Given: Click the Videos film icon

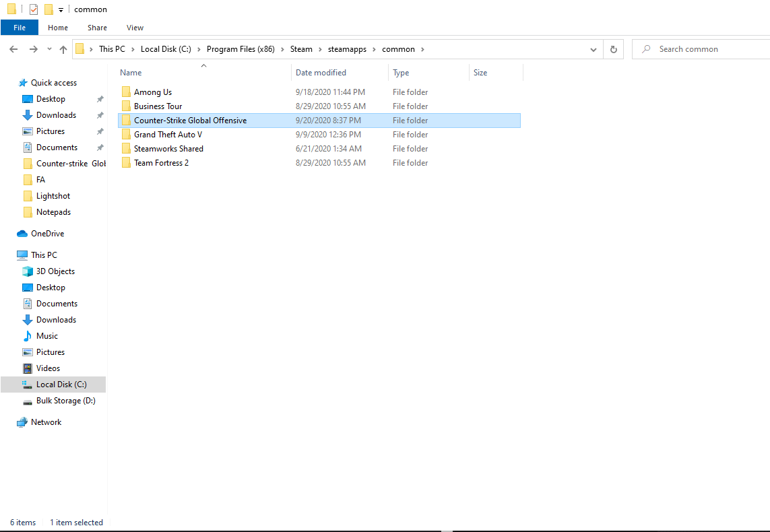Looking at the screenshot, I should point(28,368).
